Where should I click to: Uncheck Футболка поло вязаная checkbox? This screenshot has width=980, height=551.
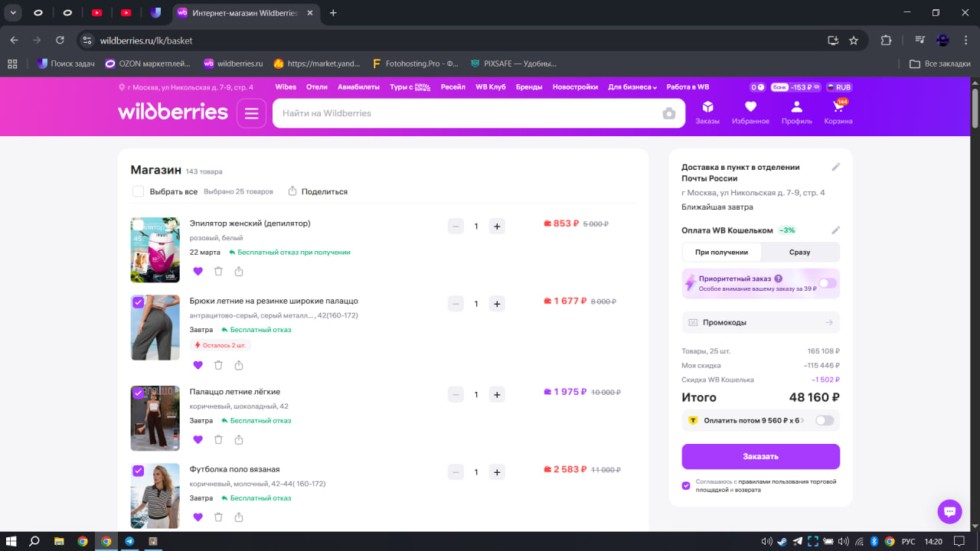(138, 471)
